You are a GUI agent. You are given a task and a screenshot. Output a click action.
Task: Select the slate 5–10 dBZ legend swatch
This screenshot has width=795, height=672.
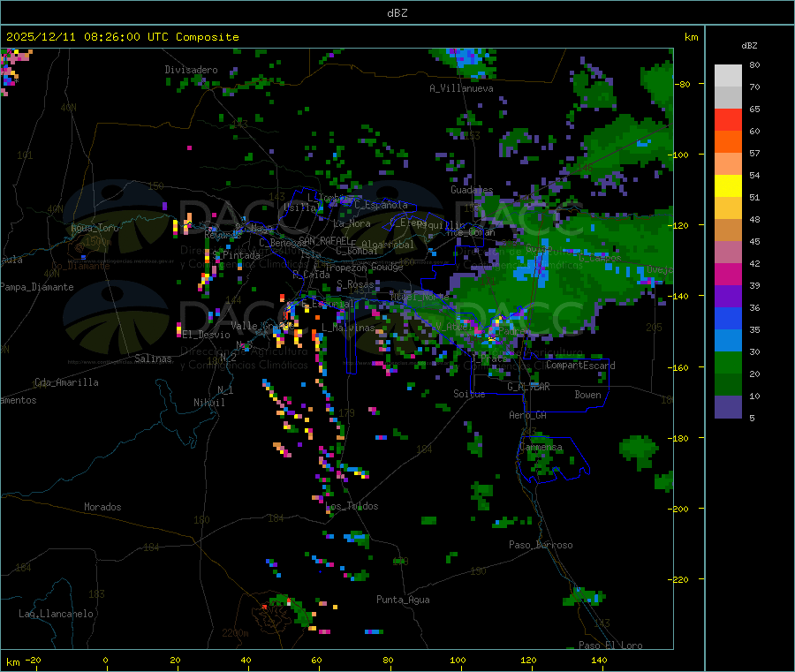pos(728,407)
